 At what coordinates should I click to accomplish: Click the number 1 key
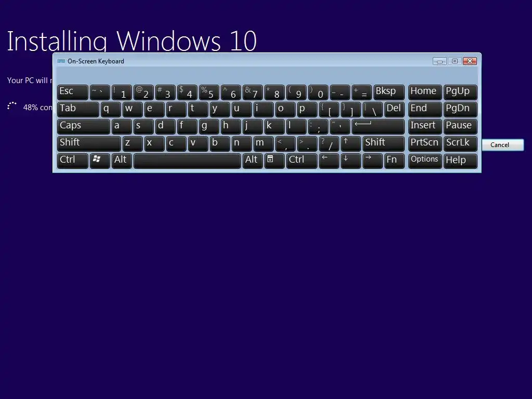(122, 92)
